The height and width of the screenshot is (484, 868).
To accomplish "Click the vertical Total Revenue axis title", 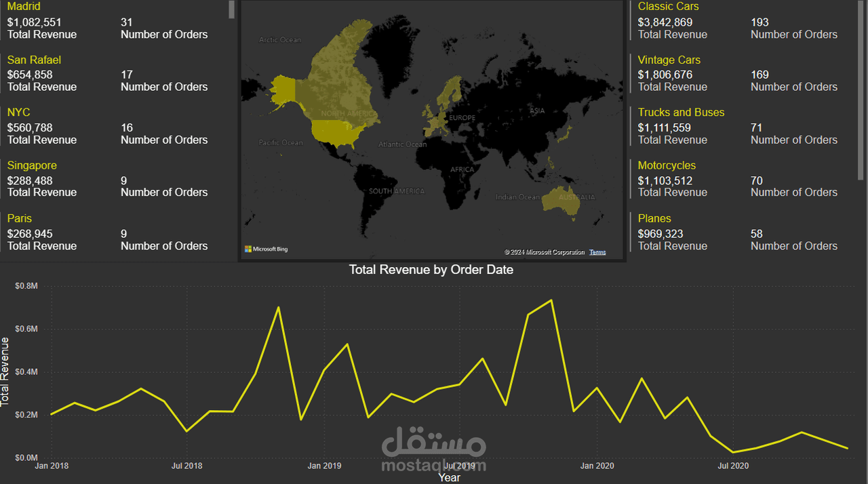I will (5, 371).
